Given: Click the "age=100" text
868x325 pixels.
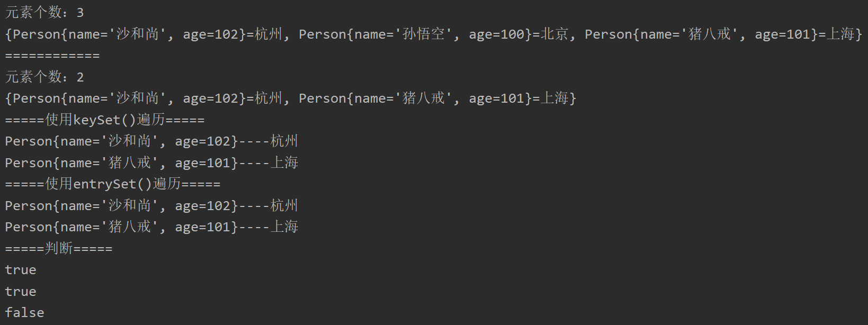Looking at the screenshot, I should (497, 34).
